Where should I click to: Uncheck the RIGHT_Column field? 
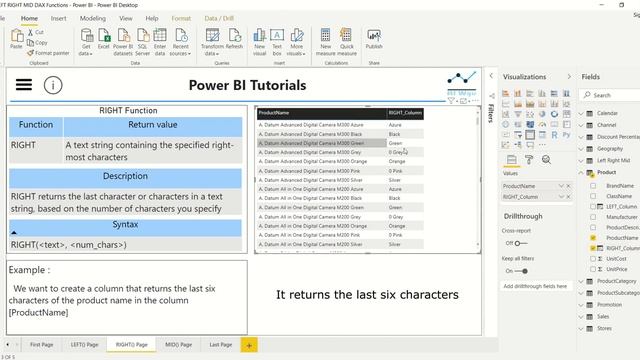593,248
